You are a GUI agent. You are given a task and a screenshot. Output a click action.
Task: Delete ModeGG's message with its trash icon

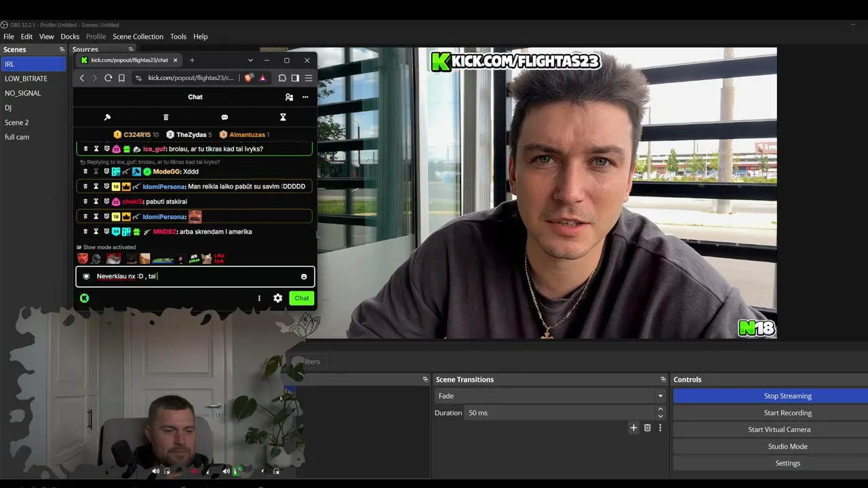[85, 171]
